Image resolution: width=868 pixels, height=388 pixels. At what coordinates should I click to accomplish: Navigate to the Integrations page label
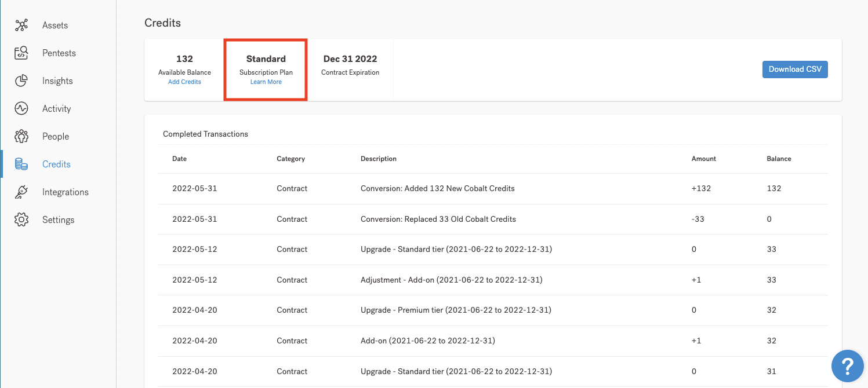click(x=66, y=192)
